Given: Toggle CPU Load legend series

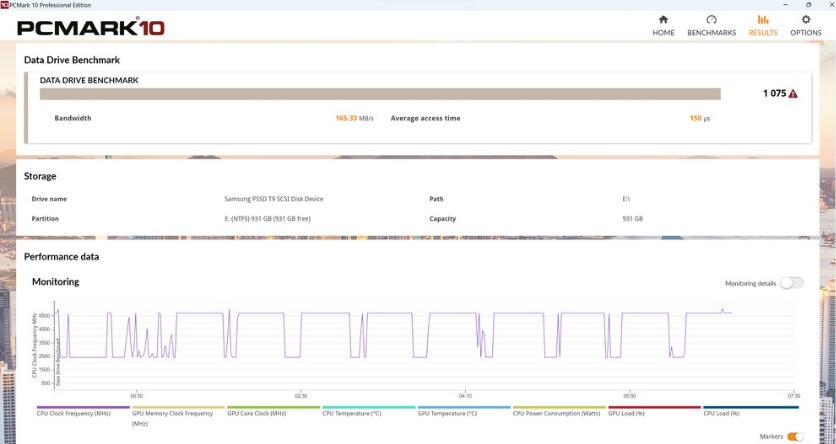Looking at the screenshot, I should pos(723,413).
